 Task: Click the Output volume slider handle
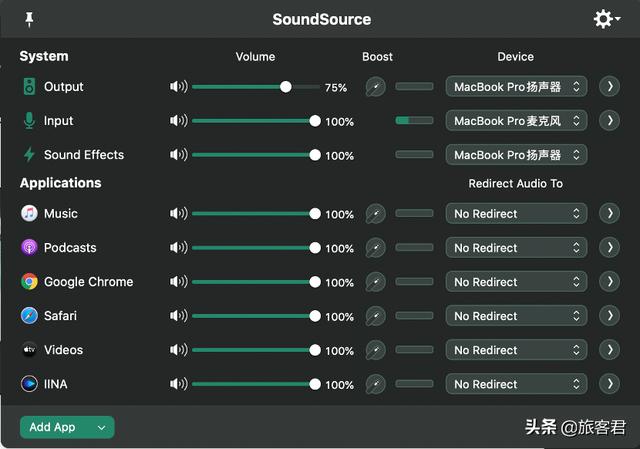point(286,87)
